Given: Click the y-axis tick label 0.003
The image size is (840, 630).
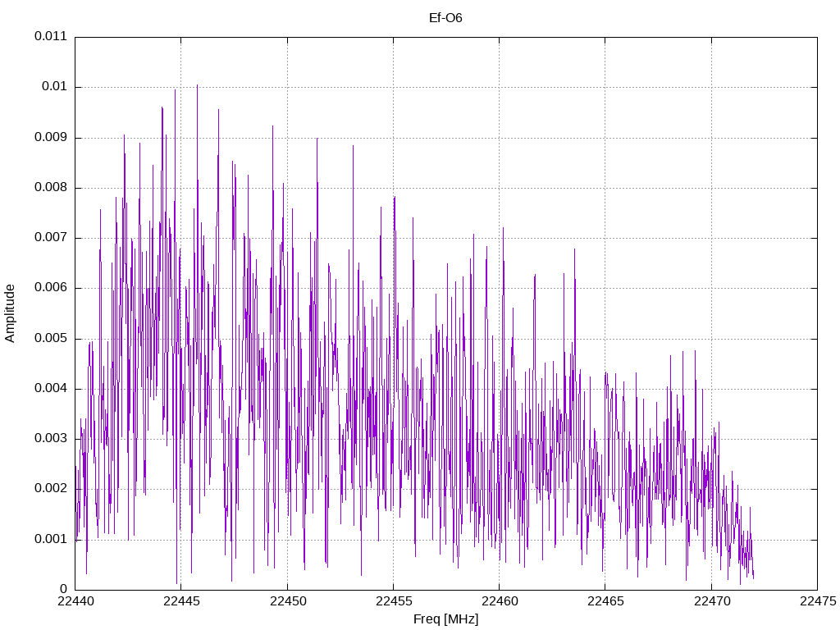Looking at the screenshot, I should coord(51,438).
